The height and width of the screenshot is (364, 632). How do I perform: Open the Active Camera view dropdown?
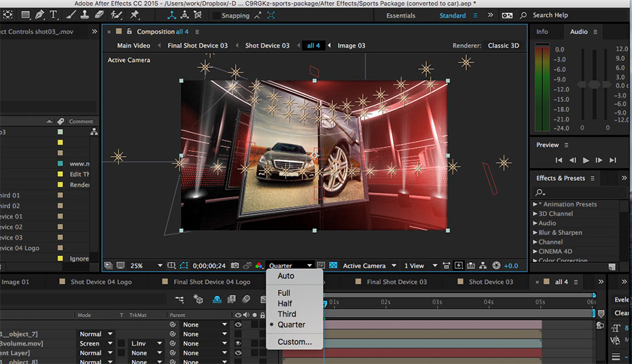pos(368,266)
